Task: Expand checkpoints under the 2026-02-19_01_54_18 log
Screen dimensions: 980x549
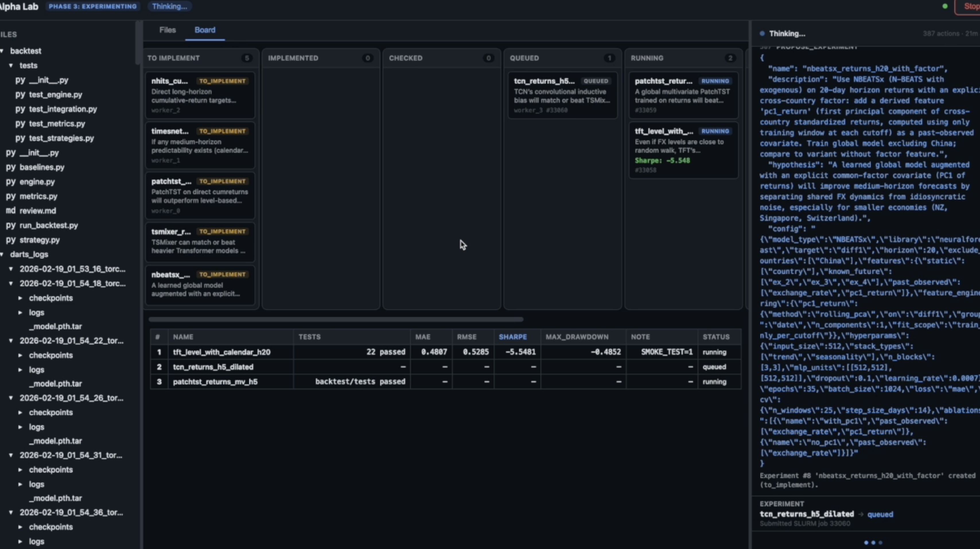Action: [x=20, y=298]
